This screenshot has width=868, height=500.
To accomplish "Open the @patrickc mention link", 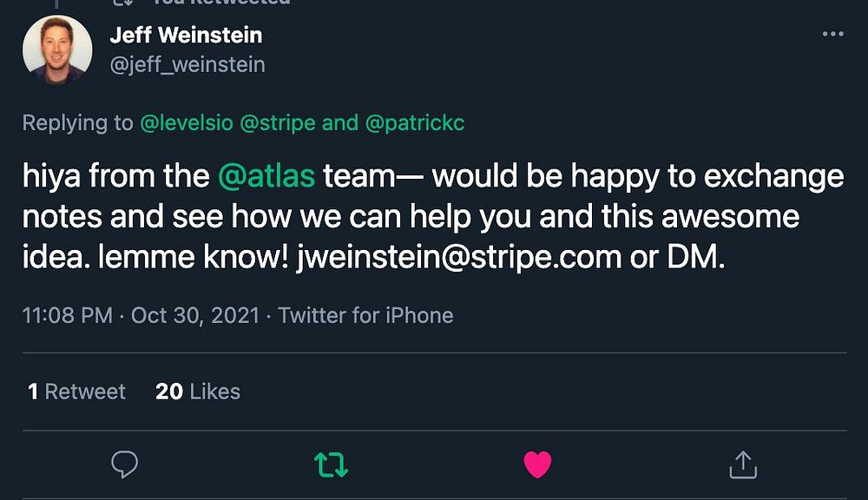I will pos(415,123).
